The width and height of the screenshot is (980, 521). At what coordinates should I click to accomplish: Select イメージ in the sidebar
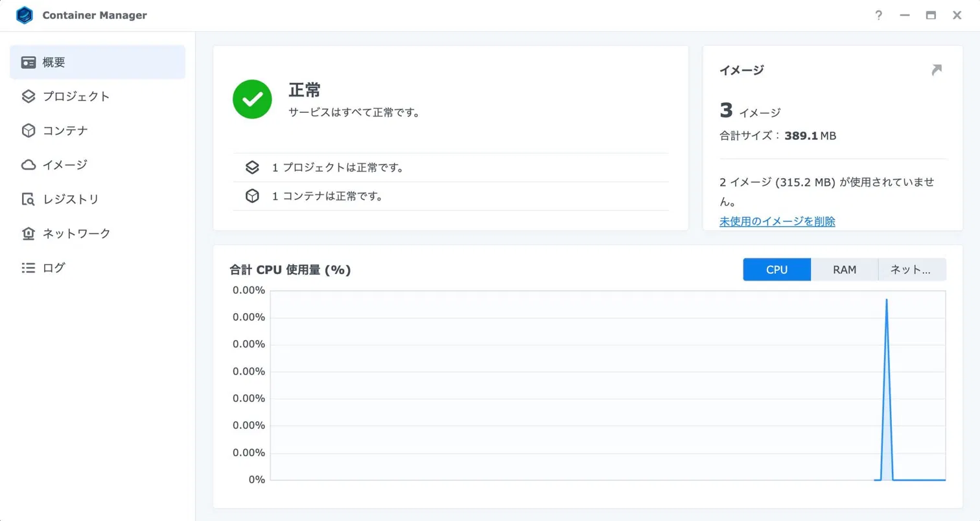point(97,165)
